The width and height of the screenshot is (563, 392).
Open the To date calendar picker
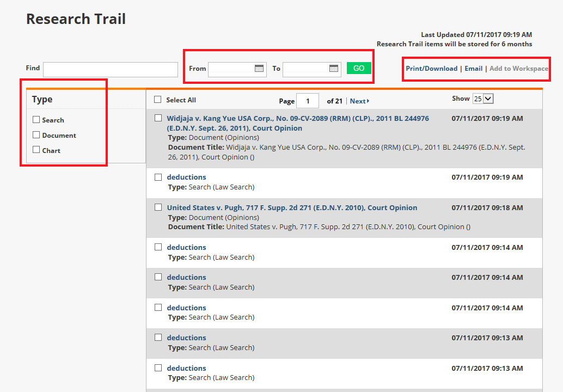pos(334,69)
